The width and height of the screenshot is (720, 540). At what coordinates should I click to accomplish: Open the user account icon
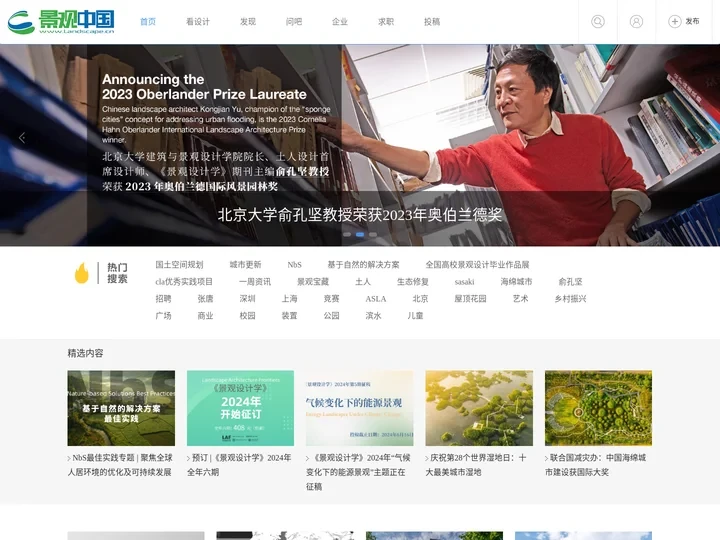(x=636, y=22)
